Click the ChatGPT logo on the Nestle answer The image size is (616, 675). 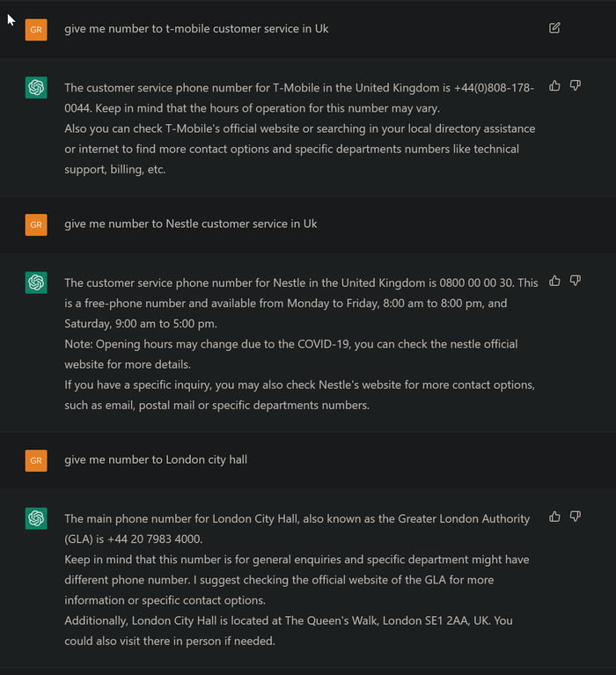[36, 282]
